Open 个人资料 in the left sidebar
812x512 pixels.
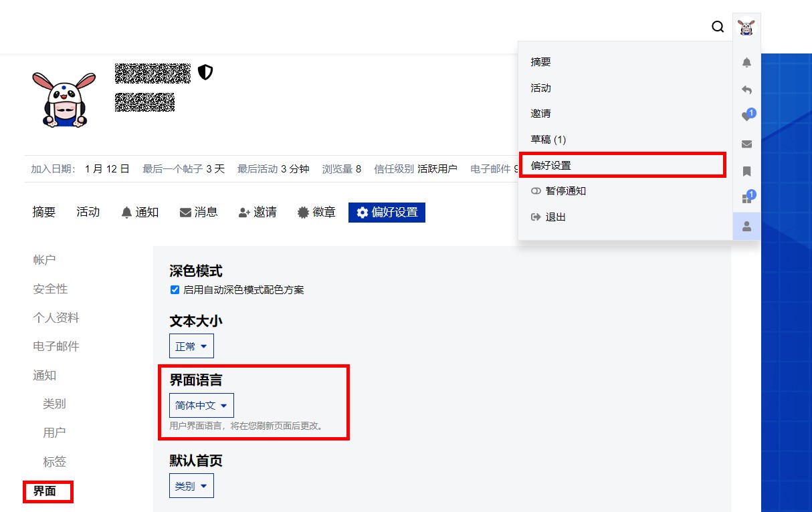coord(56,317)
